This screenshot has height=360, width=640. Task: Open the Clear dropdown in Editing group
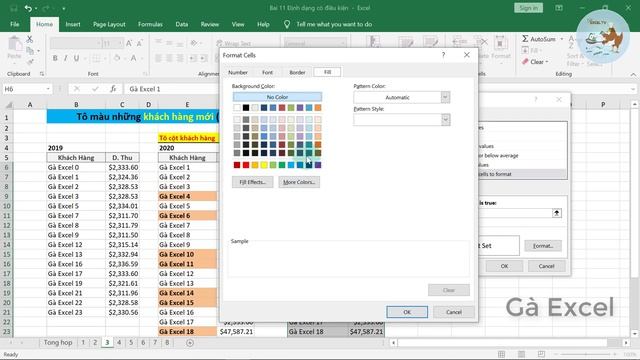pyautogui.click(x=547, y=62)
